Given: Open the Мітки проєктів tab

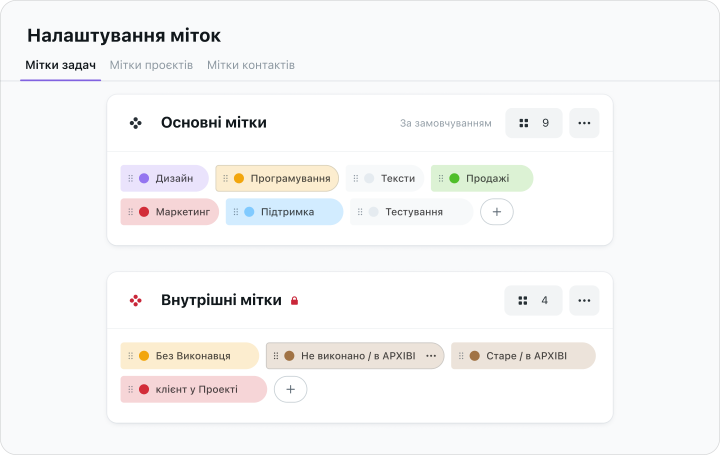Looking at the screenshot, I should tap(151, 65).
